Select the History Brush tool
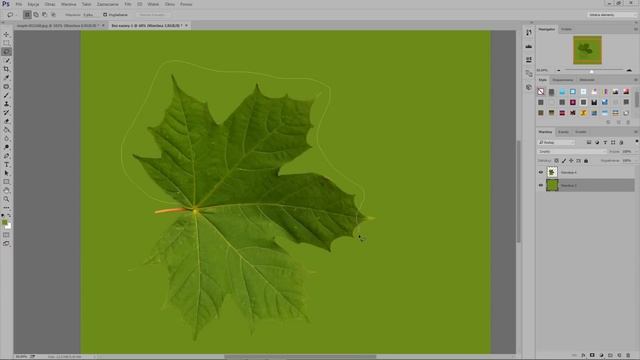 click(6, 112)
